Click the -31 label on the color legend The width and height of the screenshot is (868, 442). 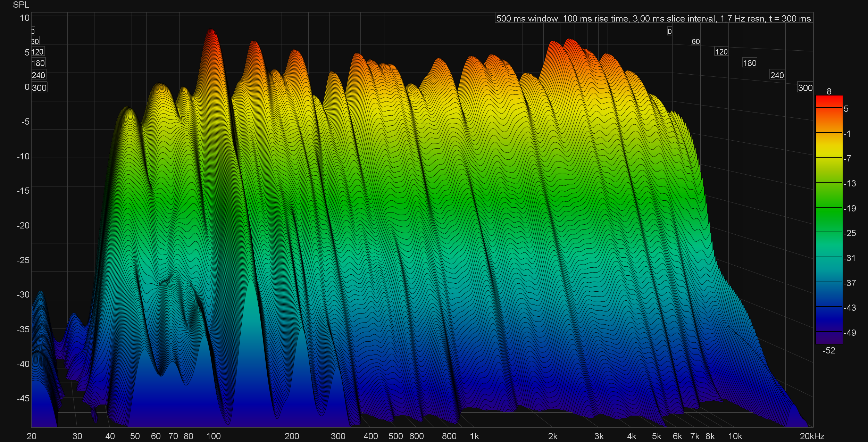click(x=850, y=258)
